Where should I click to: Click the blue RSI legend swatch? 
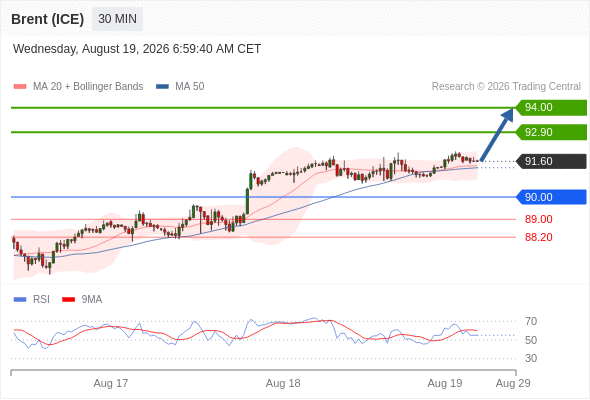click(x=20, y=300)
